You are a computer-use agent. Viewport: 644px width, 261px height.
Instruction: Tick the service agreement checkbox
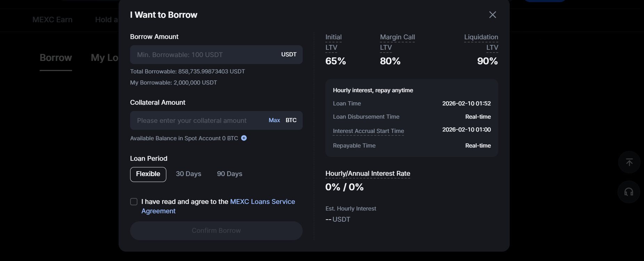click(134, 202)
